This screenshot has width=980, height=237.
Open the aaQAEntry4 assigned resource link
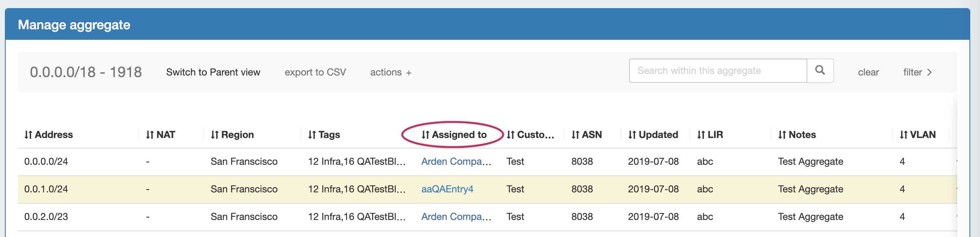click(447, 189)
